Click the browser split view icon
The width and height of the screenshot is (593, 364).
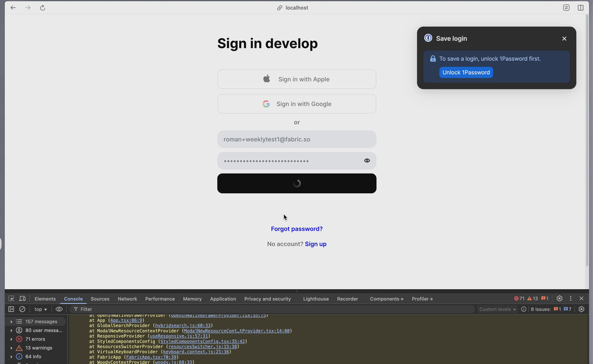pyautogui.click(x=581, y=8)
